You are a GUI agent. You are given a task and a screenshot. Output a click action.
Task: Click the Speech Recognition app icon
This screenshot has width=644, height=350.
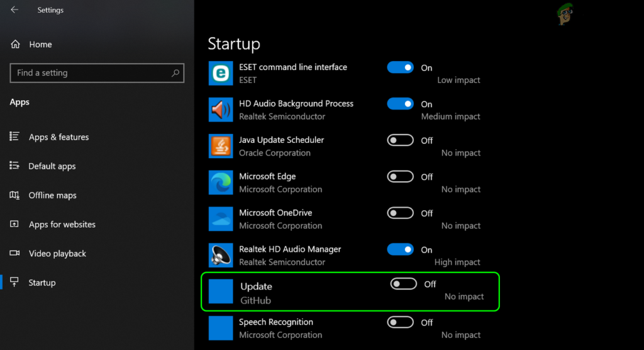coord(221,328)
